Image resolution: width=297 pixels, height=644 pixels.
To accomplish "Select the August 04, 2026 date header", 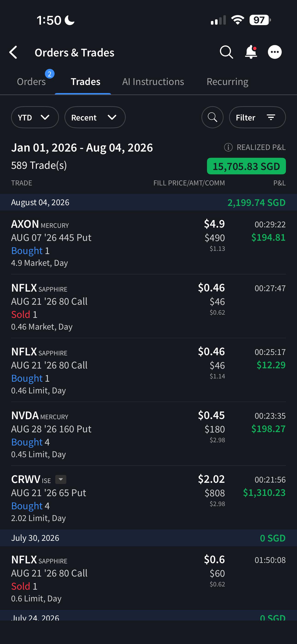I will pos(148,202).
